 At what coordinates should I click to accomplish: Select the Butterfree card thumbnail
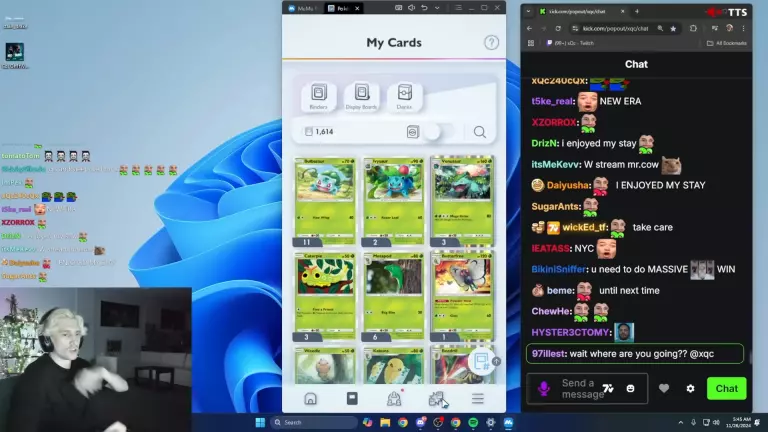click(462, 296)
